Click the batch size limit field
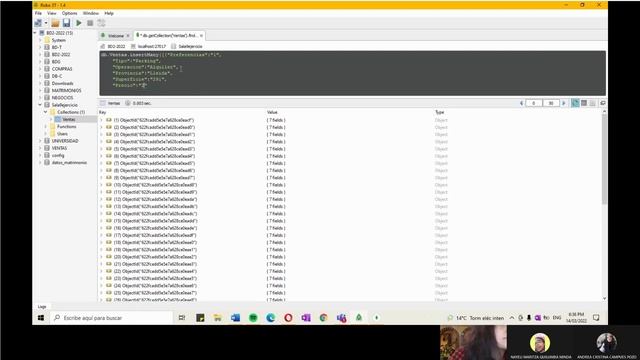Viewport: 640px width, 360px height. pyautogui.click(x=551, y=103)
